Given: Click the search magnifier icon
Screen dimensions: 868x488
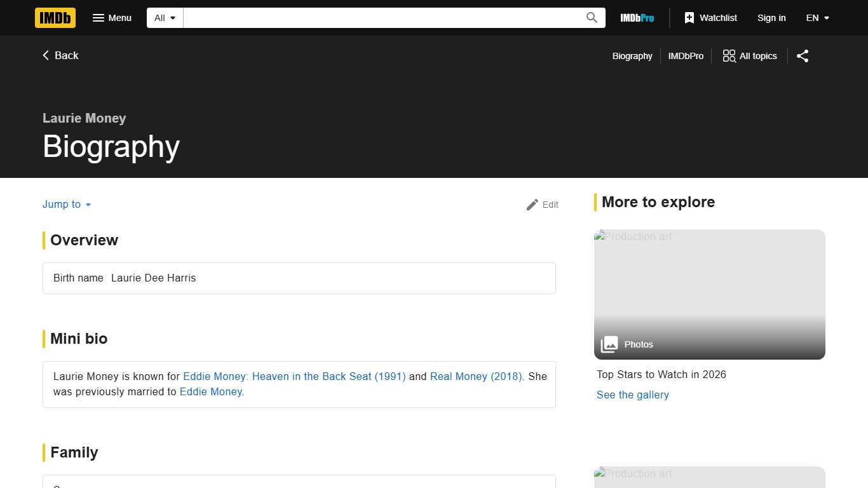Looking at the screenshot, I should pyautogui.click(x=591, y=18).
